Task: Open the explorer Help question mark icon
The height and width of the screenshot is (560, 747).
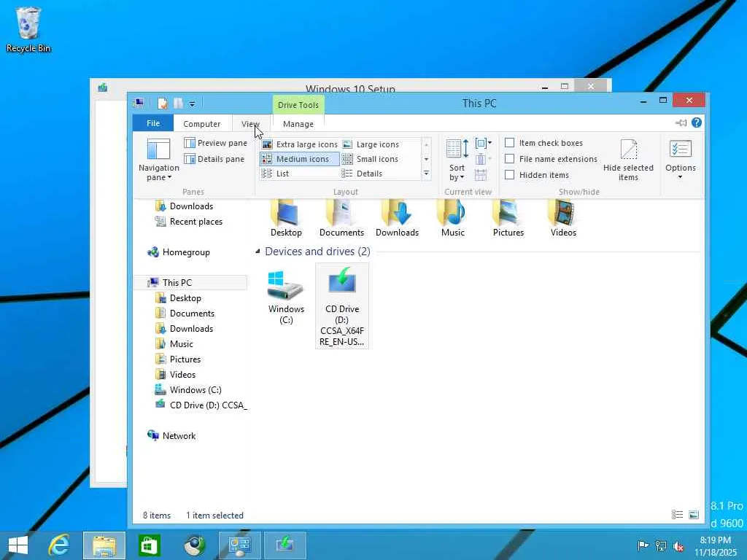Action: point(697,122)
